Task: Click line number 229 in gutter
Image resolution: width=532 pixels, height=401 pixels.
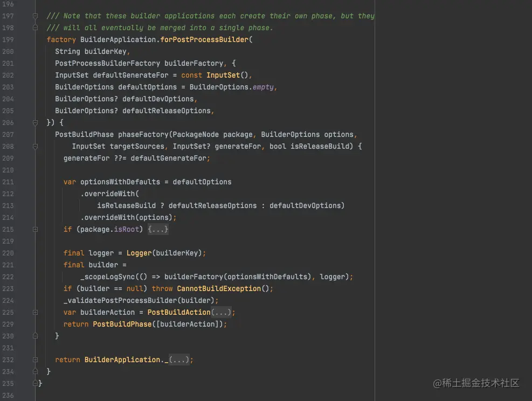Action: coord(8,324)
